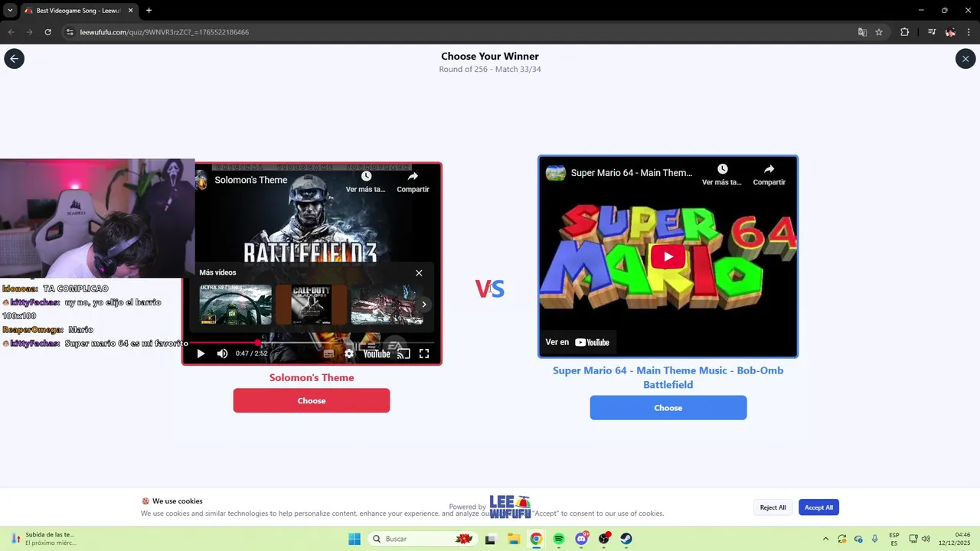Screen dimensions: 980x551
Task: Click the microphone icon in system tray
Action: point(875,539)
